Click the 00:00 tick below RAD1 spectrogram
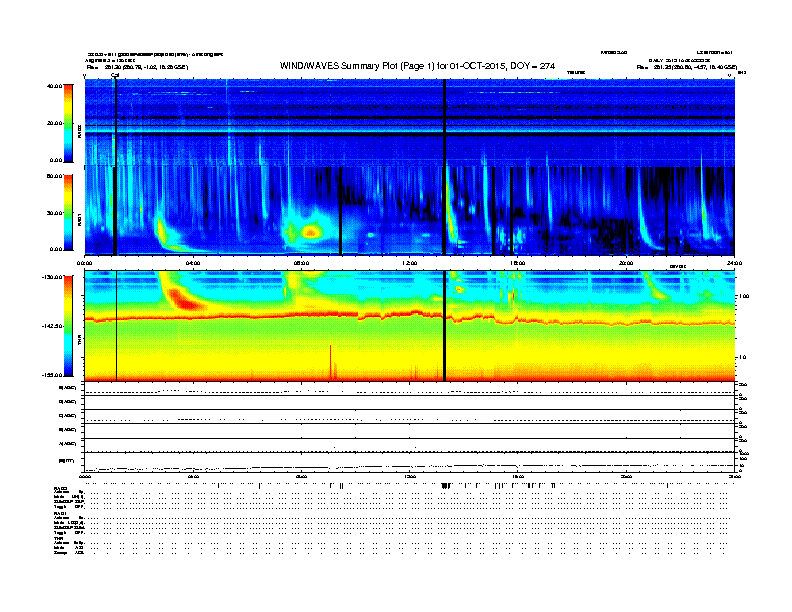 [84, 263]
